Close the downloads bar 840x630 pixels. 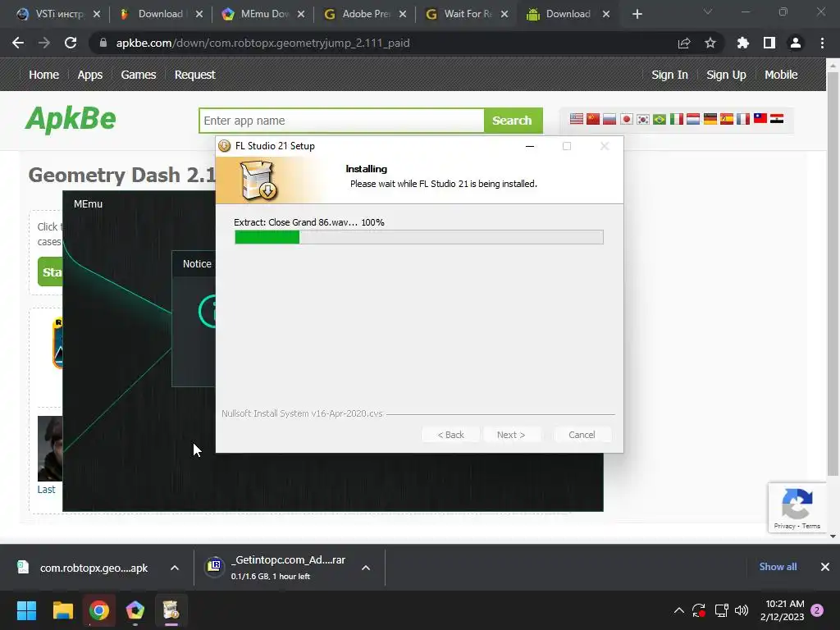(825, 567)
